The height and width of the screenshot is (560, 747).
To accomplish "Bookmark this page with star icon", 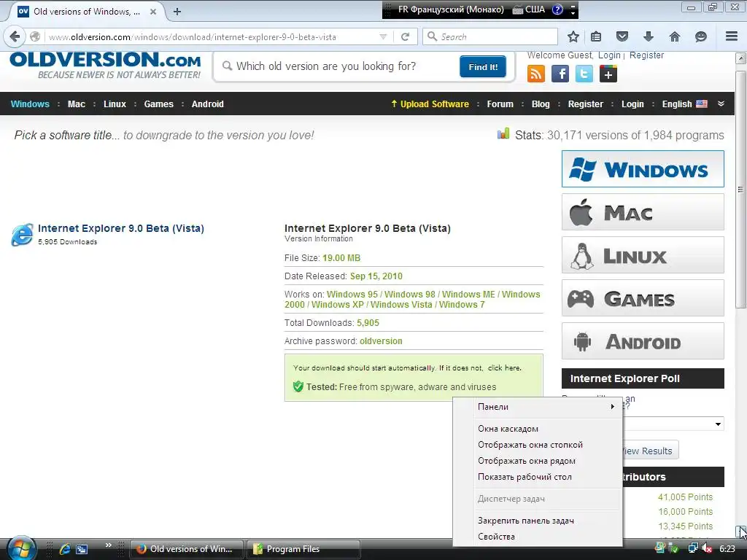I will (573, 36).
